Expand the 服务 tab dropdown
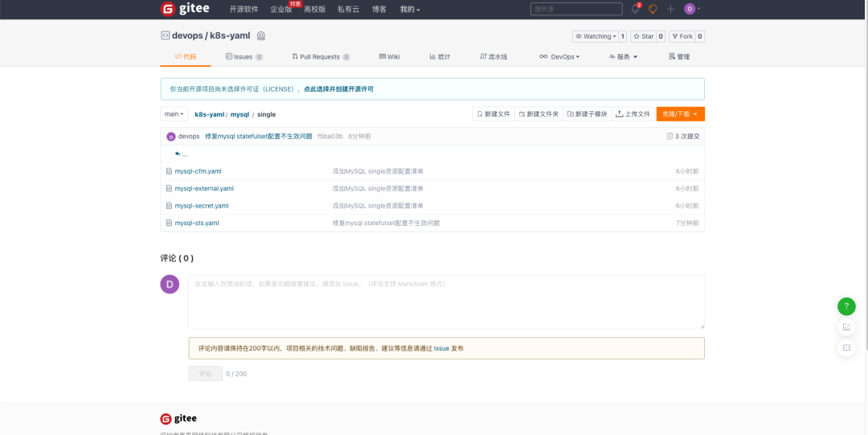 click(624, 56)
